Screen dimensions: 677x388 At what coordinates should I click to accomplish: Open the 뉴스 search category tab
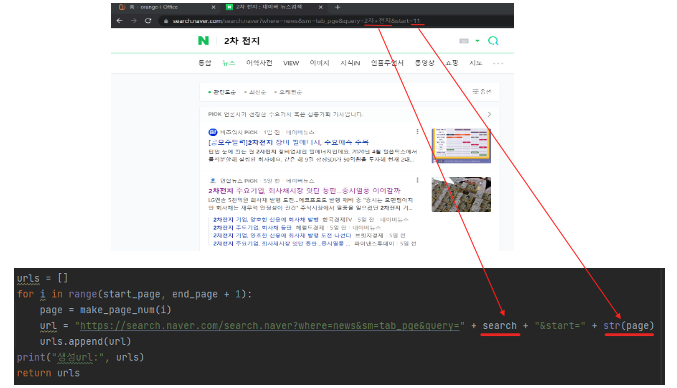(228, 63)
